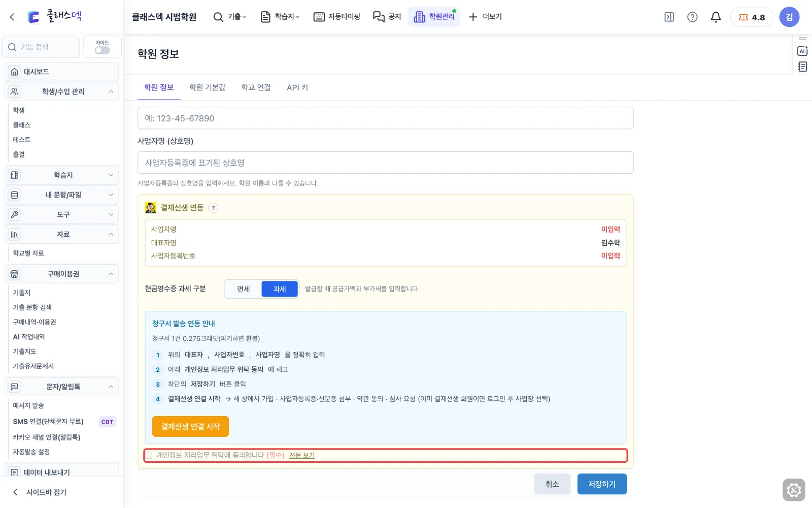Toggle the 가이드 switch

[102, 50]
